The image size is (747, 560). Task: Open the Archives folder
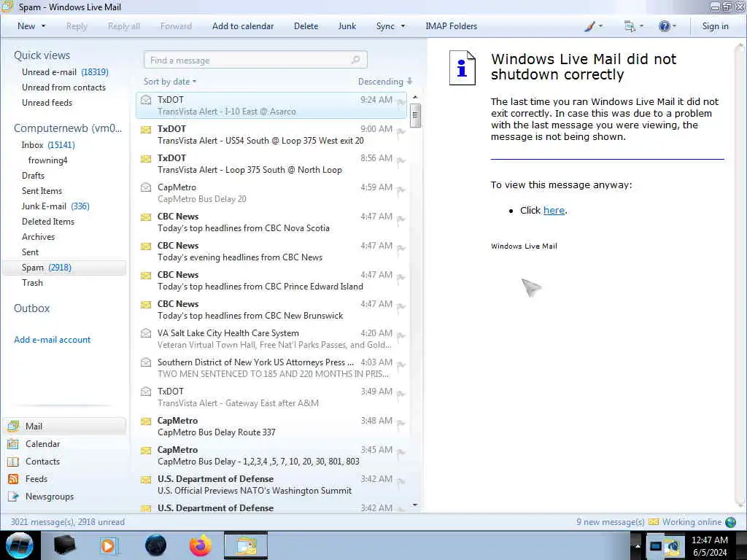(x=38, y=237)
